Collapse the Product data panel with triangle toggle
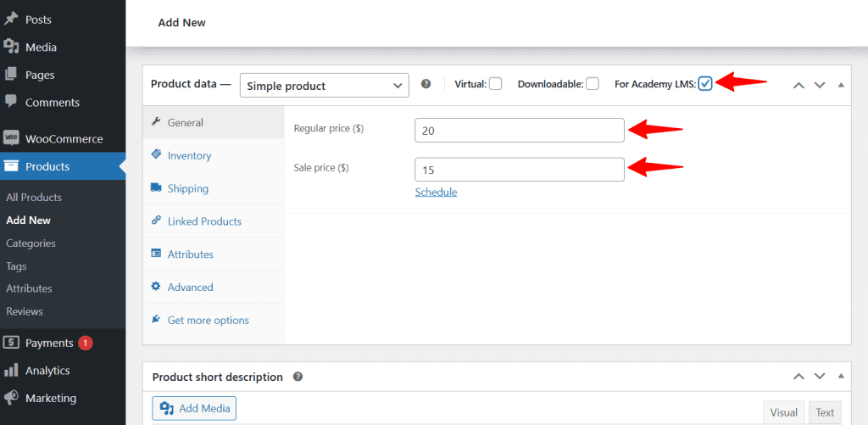 (840, 85)
